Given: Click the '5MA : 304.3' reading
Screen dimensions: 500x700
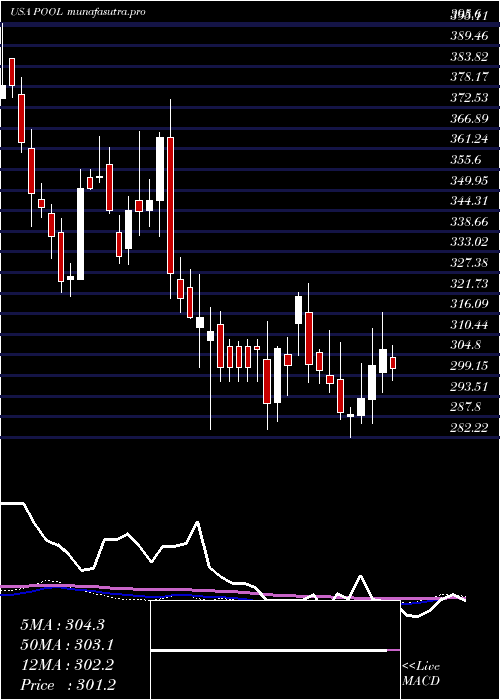Looking at the screenshot, I should (x=62, y=625).
